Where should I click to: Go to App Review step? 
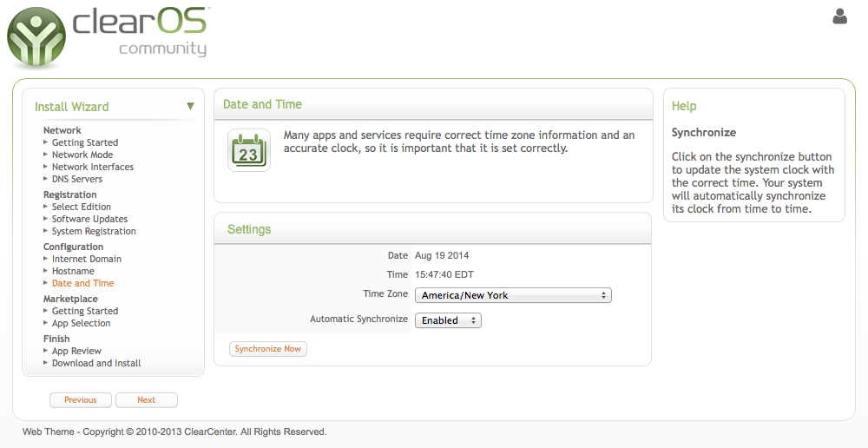(76, 351)
